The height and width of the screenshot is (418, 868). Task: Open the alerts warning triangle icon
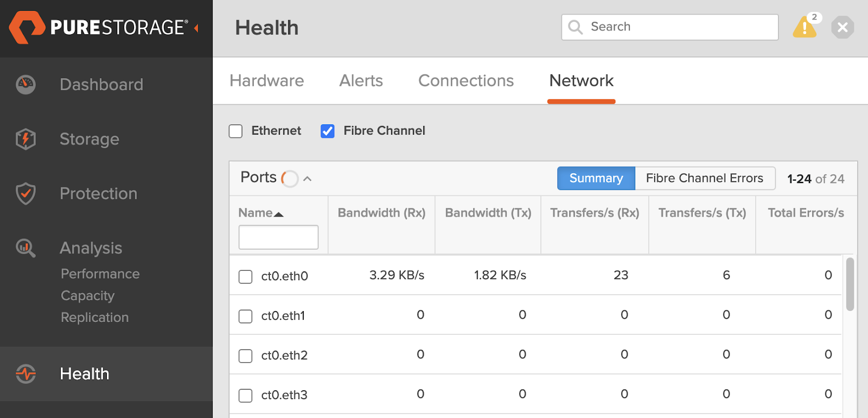pos(805,27)
